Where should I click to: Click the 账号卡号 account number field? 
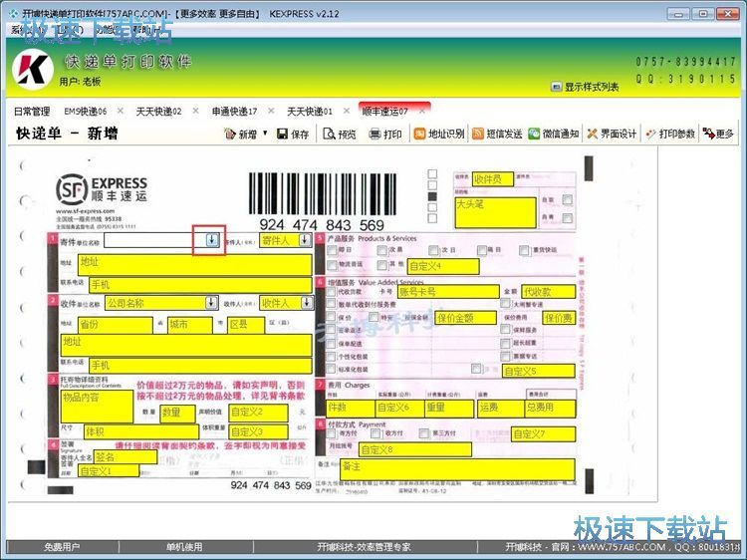pos(449,292)
